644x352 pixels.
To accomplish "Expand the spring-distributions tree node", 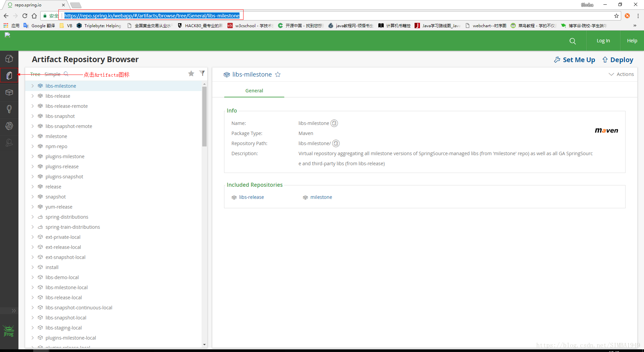I will coord(33,217).
